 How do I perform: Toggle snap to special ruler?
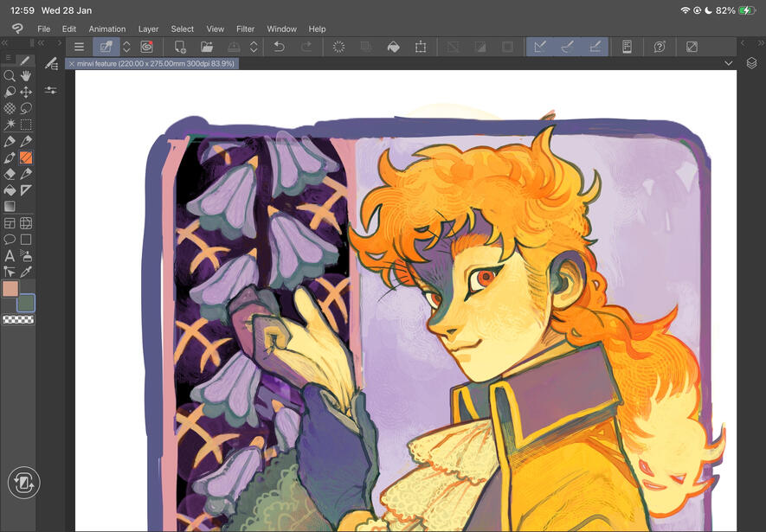point(567,47)
